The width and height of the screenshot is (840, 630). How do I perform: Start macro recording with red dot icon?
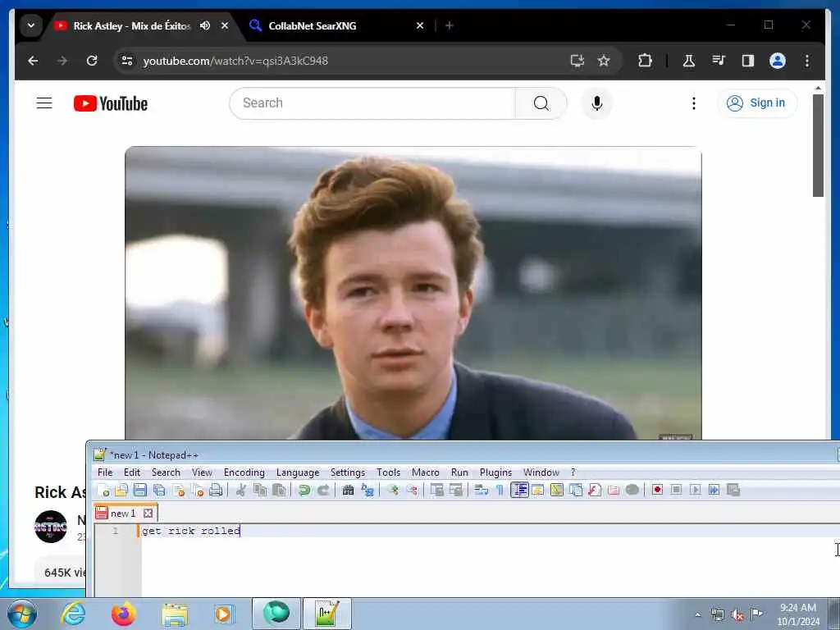pyautogui.click(x=657, y=491)
